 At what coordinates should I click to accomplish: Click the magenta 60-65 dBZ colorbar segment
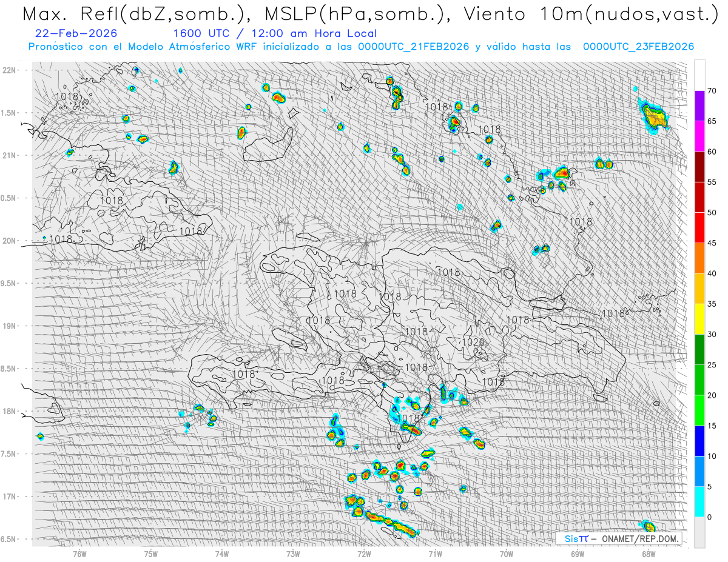tap(699, 136)
